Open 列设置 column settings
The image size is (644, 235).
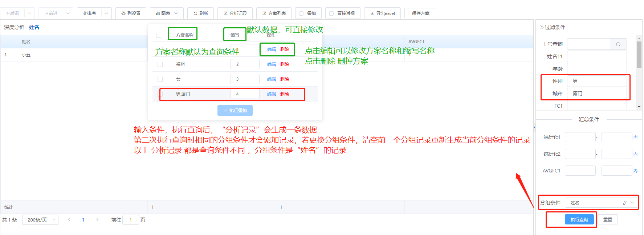point(131,13)
